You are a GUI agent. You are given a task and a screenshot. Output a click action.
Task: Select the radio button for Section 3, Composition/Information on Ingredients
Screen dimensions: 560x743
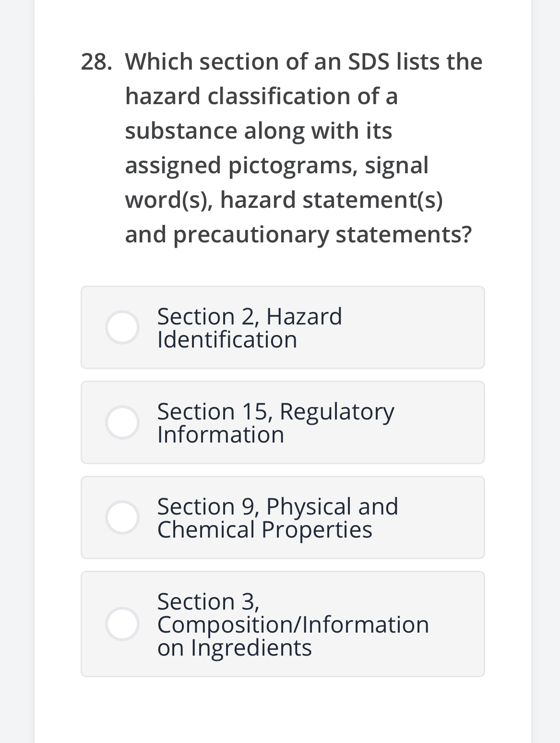pyautogui.click(x=123, y=624)
